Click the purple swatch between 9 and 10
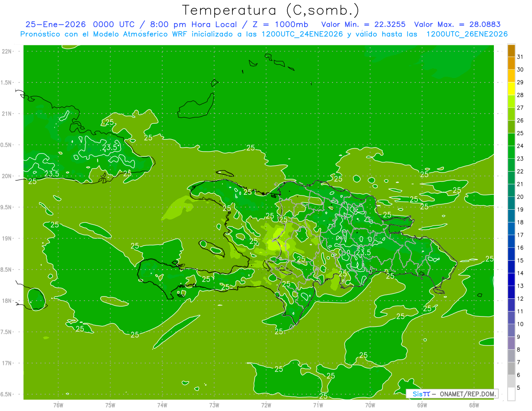532x411 pixels. coord(511,330)
